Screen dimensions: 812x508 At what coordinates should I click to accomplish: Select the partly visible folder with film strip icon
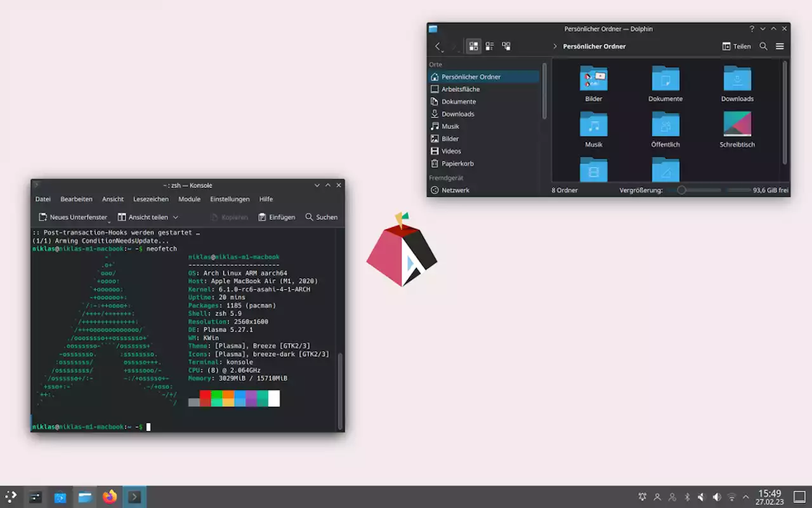coord(594,170)
